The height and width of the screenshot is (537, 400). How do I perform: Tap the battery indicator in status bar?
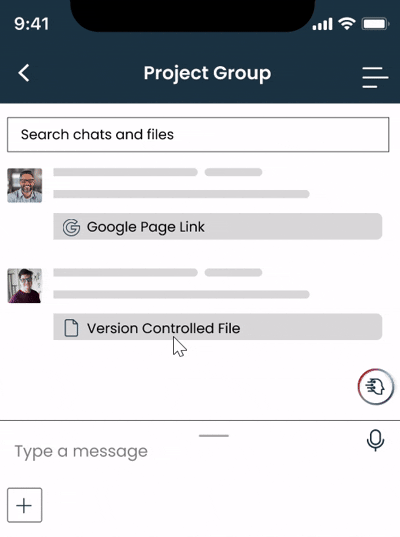tap(376, 24)
